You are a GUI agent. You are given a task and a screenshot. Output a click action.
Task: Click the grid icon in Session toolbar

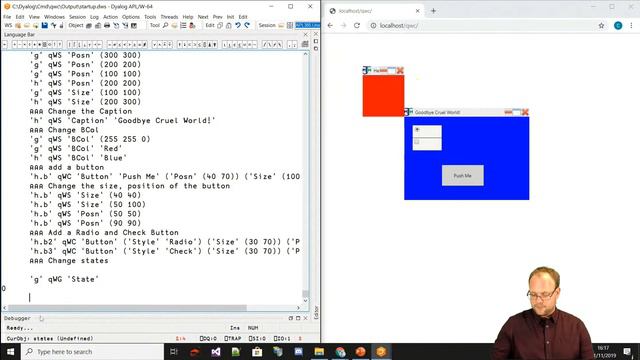pos(290,25)
